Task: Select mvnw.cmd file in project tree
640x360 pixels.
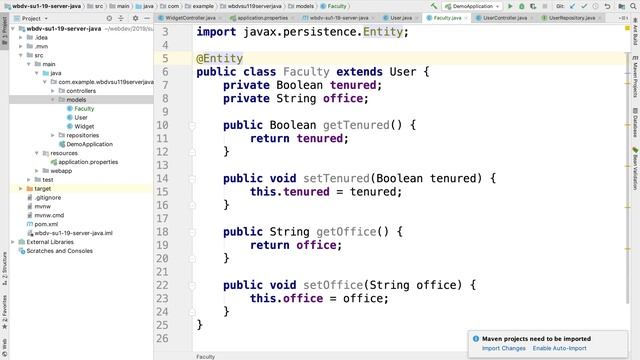Action: click(x=45, y=215)
